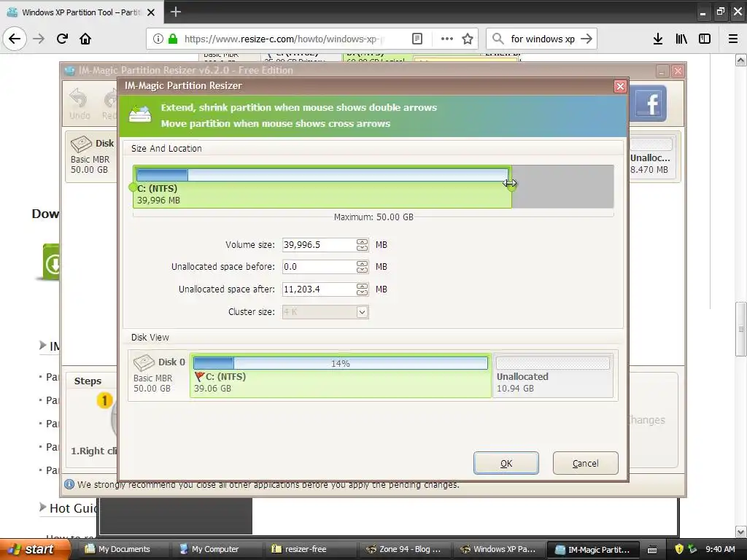Click the OK button
The width and height of the screenshot is (747, 560).
point(506,463)
